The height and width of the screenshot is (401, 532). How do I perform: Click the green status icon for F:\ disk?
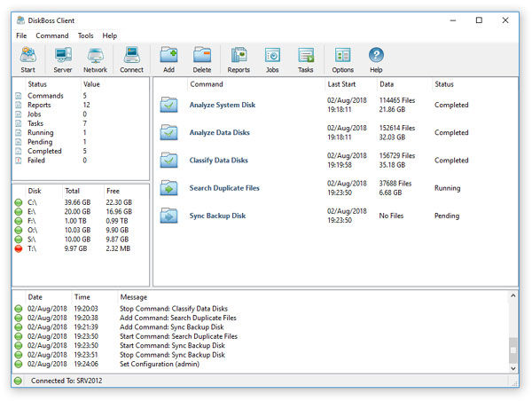pyautogui.click(x=19, y=221)
